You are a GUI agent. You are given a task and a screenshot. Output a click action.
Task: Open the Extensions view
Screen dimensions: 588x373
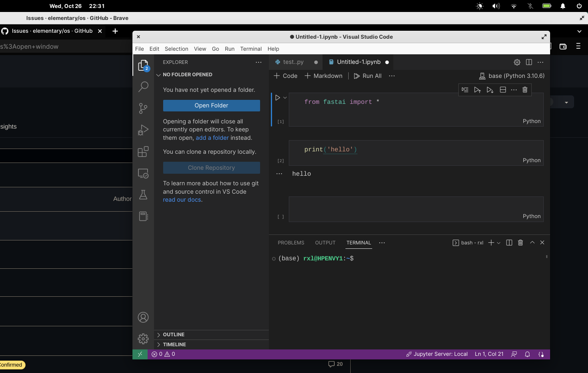[x=143, y=152]
